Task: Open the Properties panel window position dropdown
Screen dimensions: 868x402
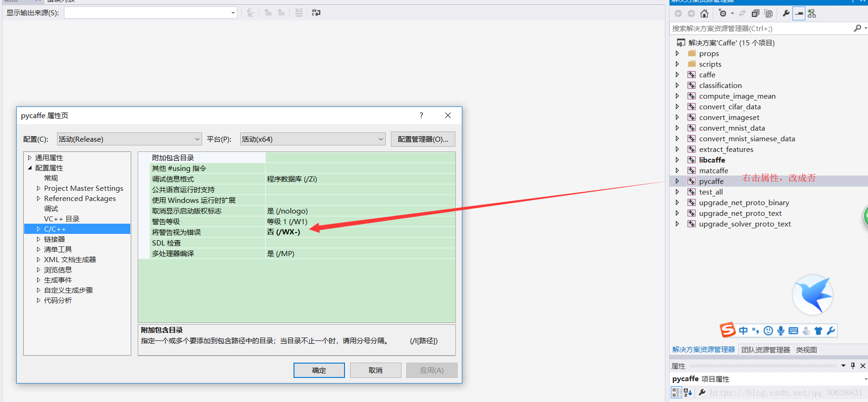Action: point(843,366)
